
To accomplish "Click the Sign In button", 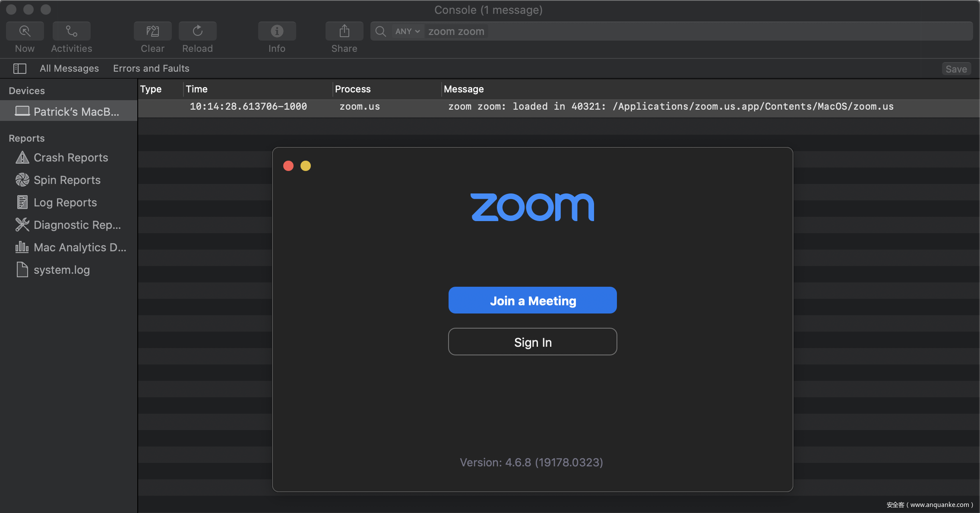I will (532, 342).
